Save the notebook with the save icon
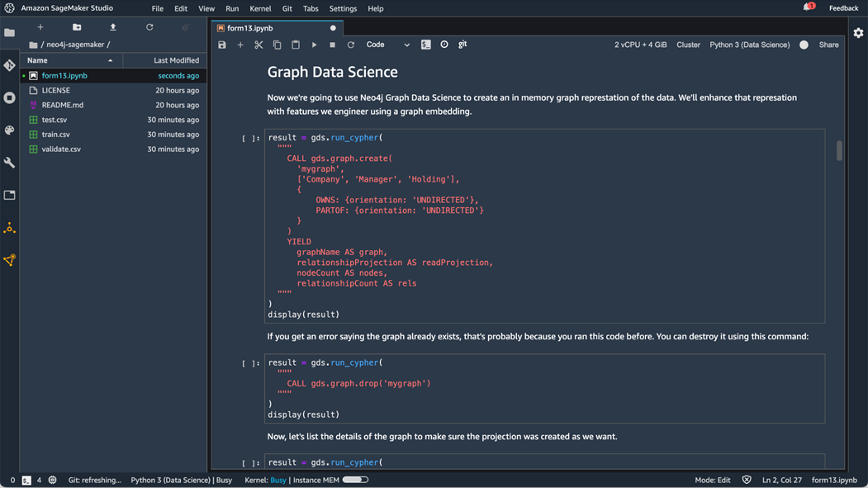868x488 pixels. point(222,45)
